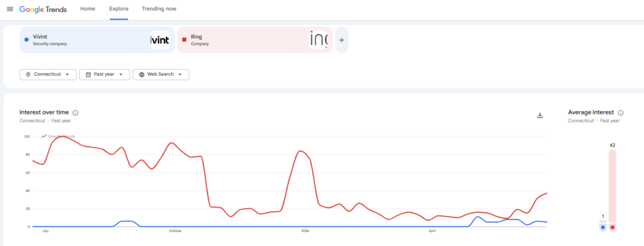The height and width of the screenshot is (246, 644).
Task: Edit the Ring search term
Action: [x=255, y=40]
